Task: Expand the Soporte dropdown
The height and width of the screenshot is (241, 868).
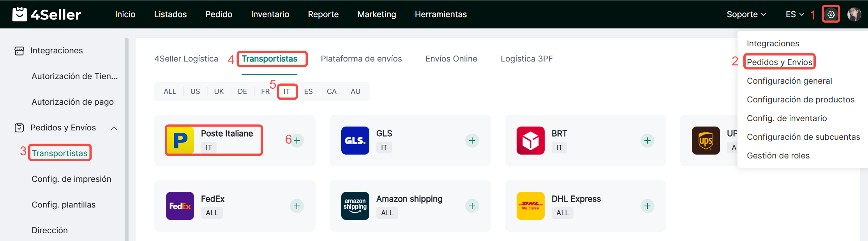Action: coord(746,14)
